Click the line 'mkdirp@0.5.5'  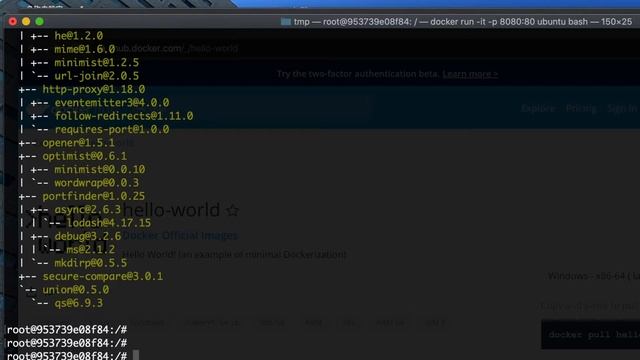[91, 263]
